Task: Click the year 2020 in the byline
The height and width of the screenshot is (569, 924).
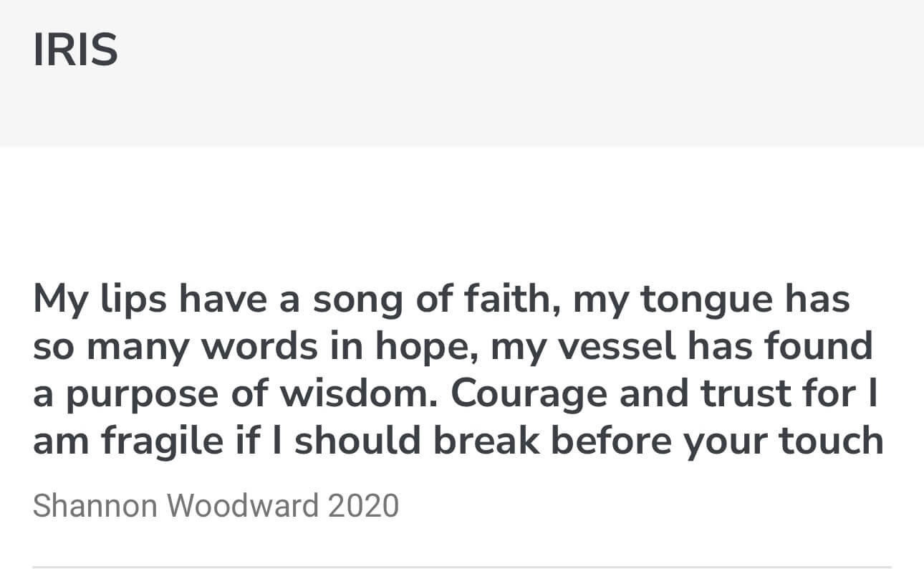Action: point(363,506)
